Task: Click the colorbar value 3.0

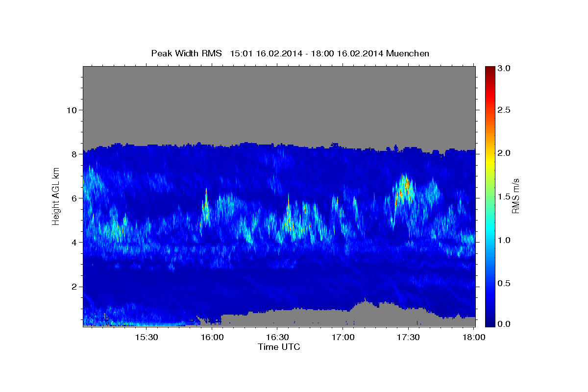Action: pyautogui.click(x=504, y=69)
